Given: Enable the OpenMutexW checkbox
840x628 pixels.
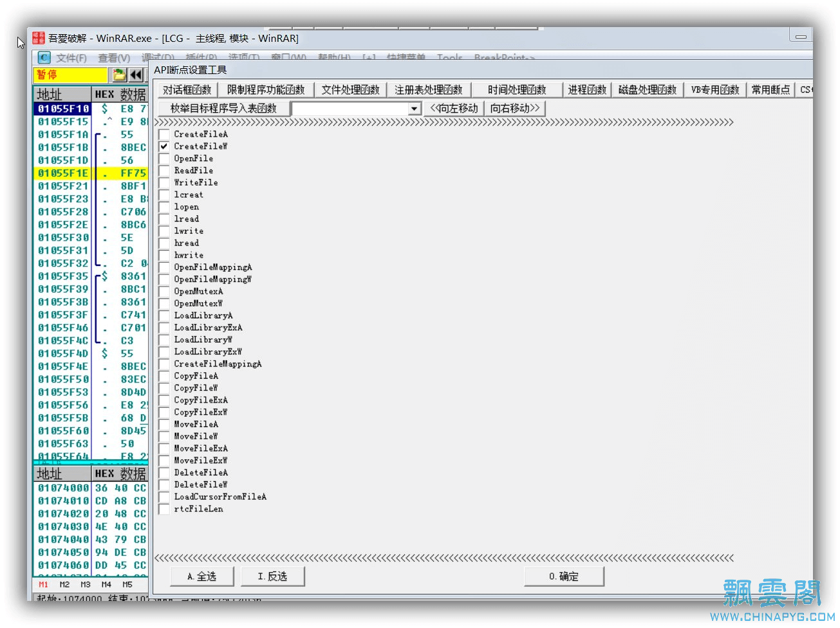Looking at the screenshot, I should click(x=164, y=303).
